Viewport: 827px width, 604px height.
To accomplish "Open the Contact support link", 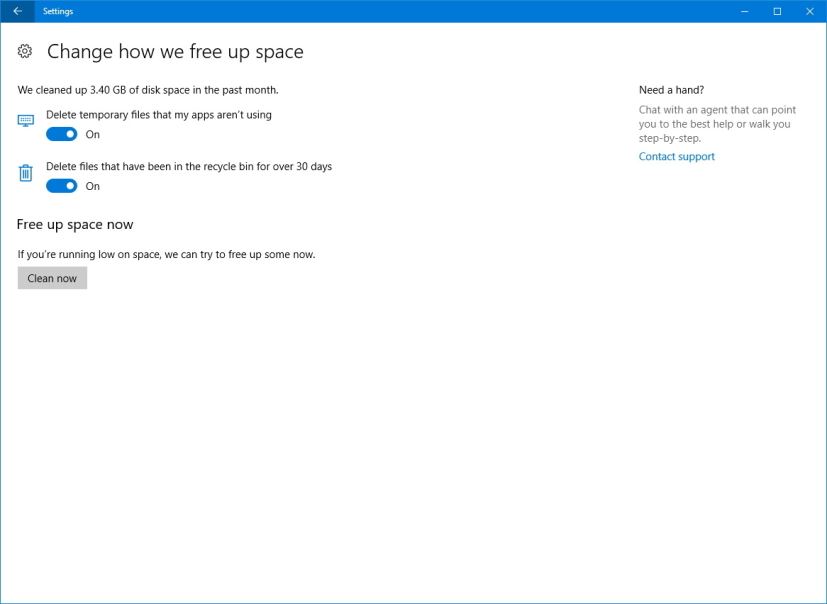I will [x=676, y=156].
